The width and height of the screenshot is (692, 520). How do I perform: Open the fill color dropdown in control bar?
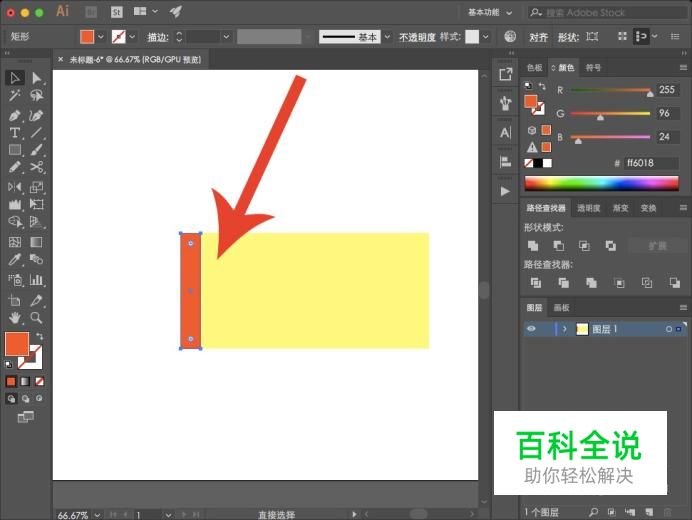[x=102, y=36]
